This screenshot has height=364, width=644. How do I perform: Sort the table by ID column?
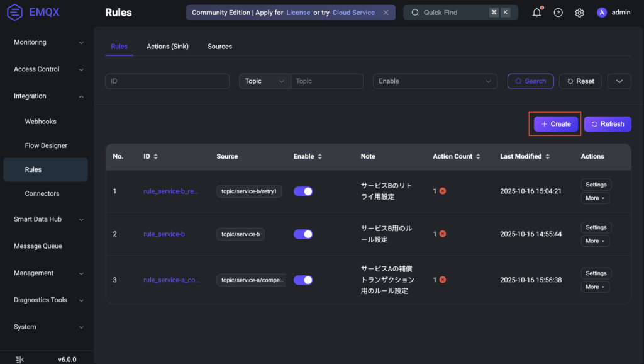[155, 156]
